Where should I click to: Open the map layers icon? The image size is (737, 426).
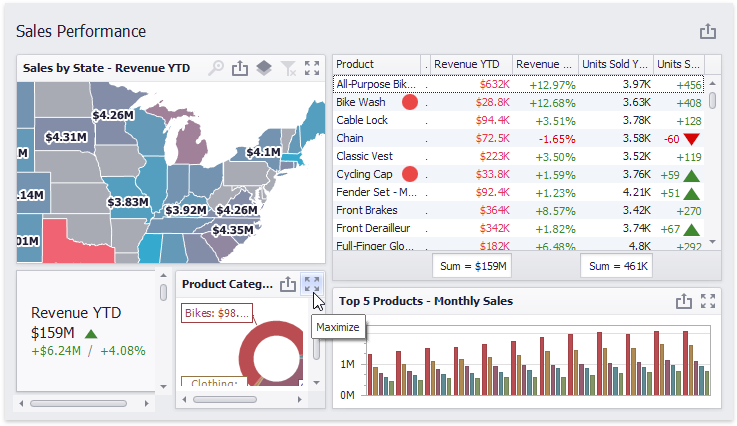[x=264, y=68]
